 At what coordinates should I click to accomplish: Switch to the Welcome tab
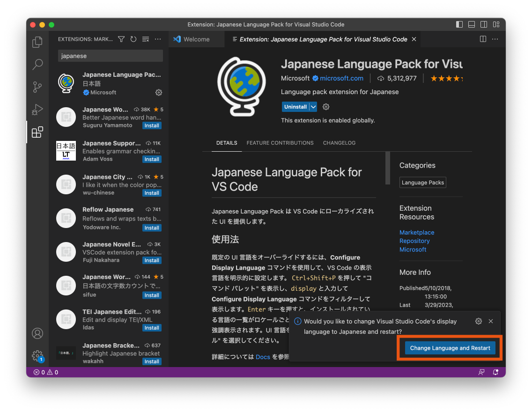[196, 39]
